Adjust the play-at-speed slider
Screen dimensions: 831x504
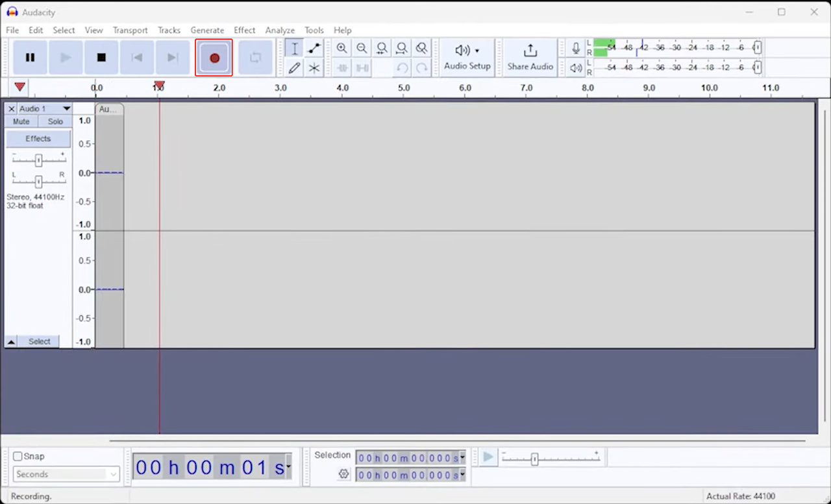pyautogui.click(x=535, y=458)
